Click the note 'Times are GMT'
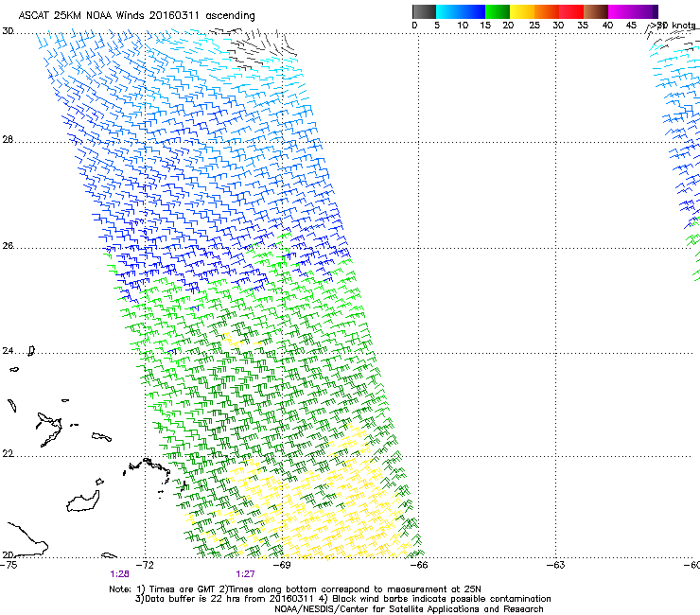Image resolution: width=700 pixels, height=615 pixels. (184, 589)
